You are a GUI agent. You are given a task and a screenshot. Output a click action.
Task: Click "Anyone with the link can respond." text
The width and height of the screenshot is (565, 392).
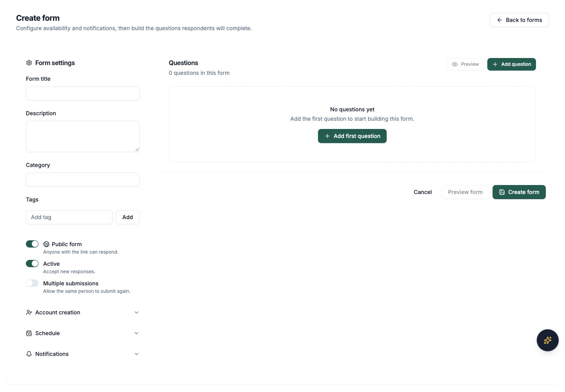pos(81,252)
